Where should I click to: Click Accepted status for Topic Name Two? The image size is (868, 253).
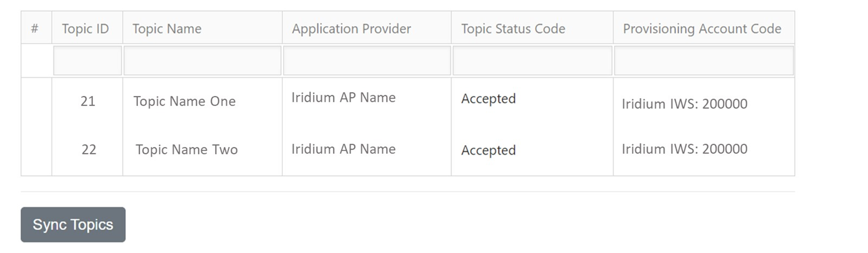[488, 150]
